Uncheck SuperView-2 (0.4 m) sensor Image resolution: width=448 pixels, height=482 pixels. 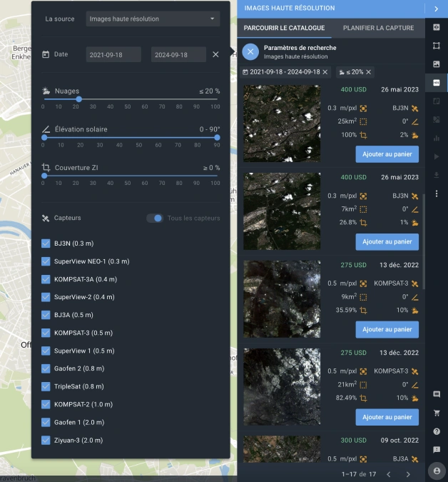point(46,297)
